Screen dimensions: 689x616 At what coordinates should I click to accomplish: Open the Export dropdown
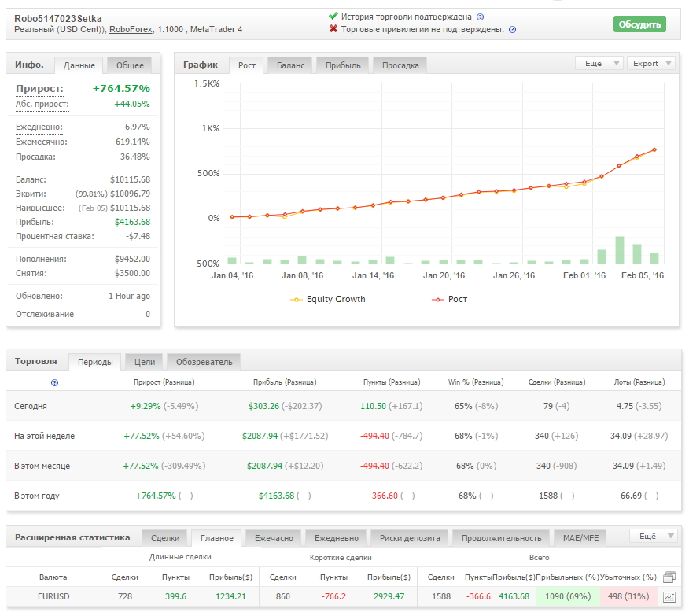pyautogui.click(x=651, y=63)
